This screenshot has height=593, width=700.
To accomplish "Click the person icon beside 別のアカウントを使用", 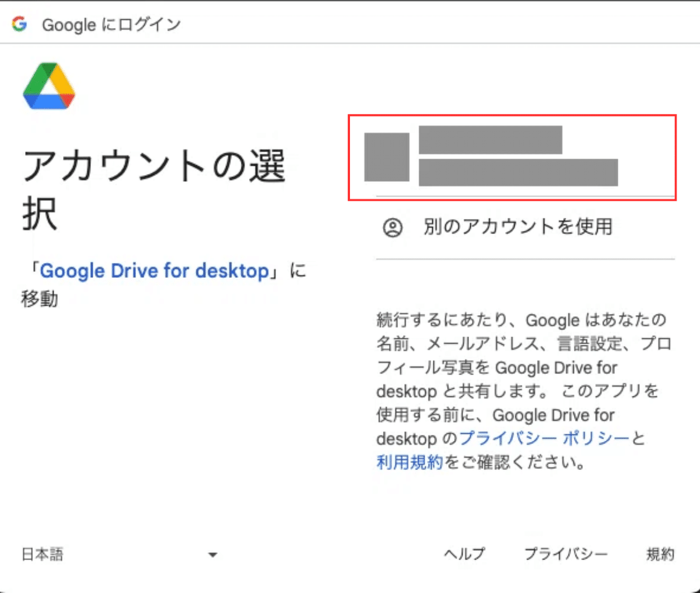I will [393, 228].
